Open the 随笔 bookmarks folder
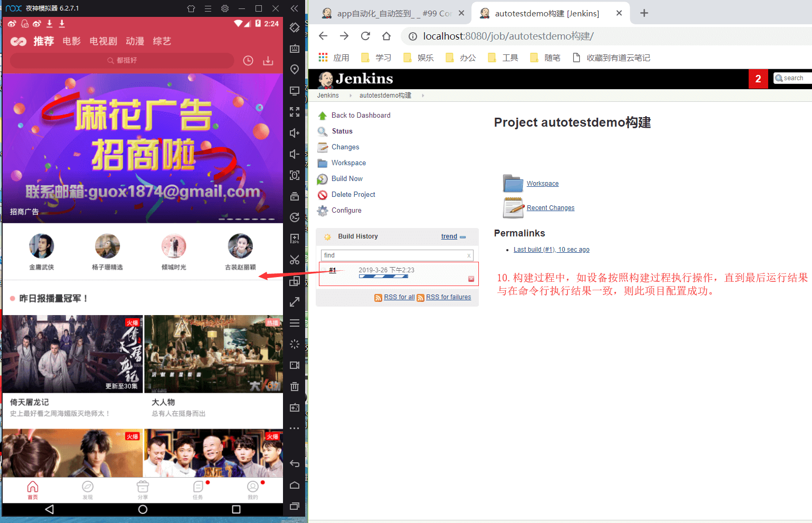The image size is (812, 523). 545,58
